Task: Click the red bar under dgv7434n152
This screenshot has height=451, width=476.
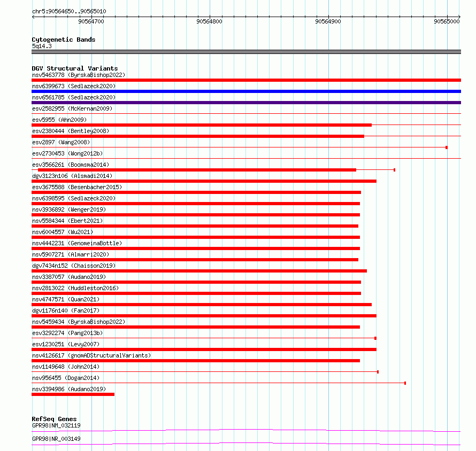Action: click(x=199, y=271)
